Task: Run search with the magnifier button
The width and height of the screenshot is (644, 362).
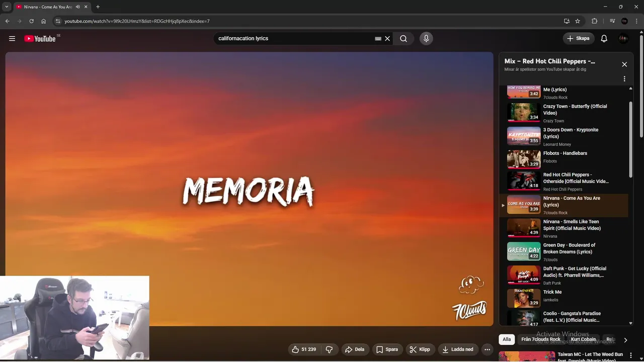Action: point(404,39)
